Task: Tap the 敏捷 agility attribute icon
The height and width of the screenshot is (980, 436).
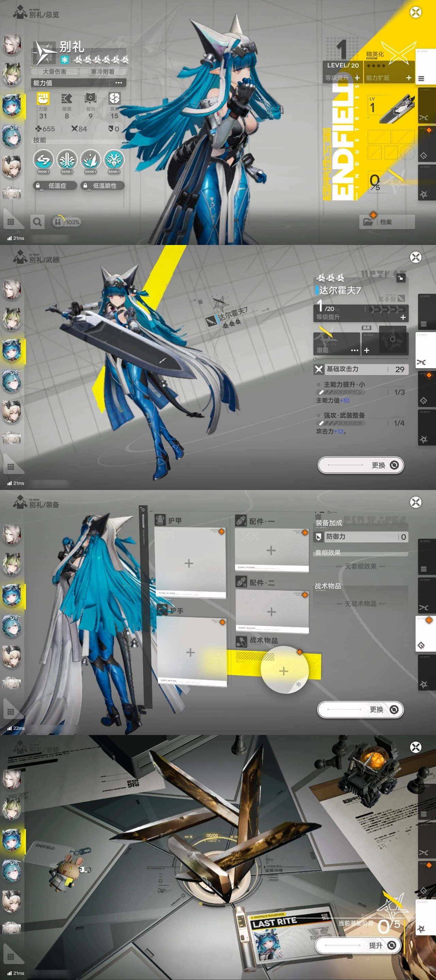Action: pos(67,99)
